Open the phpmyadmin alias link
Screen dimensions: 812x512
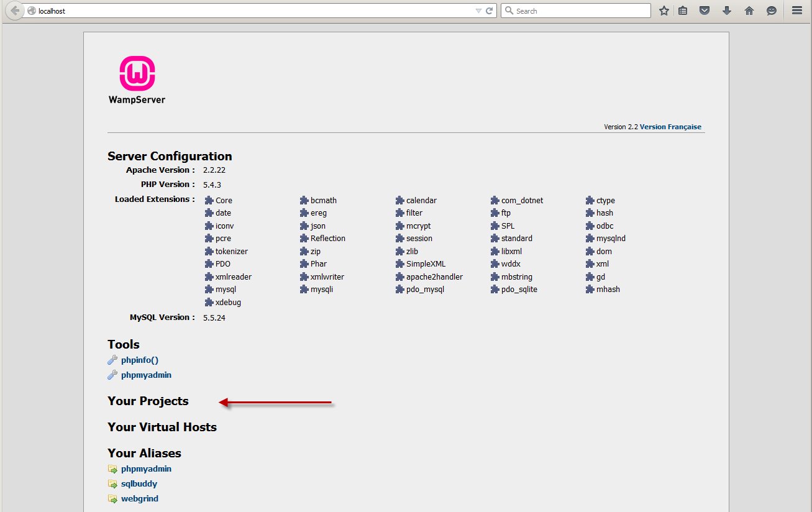146,469
